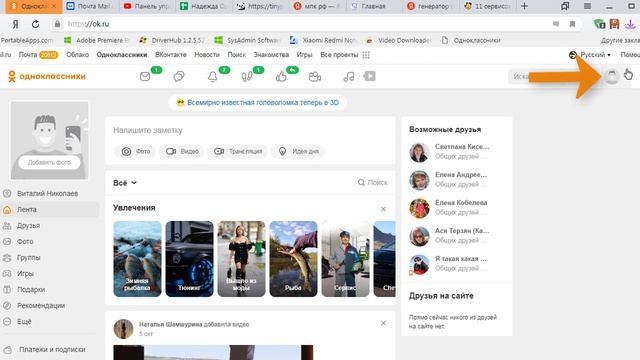
Task: Open the Зимняя рыбалка hobby card
Action: pyautogui.click(x=137, y=259)
